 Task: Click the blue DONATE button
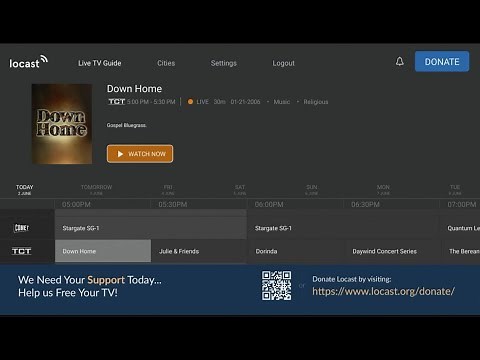click(442, 61)
